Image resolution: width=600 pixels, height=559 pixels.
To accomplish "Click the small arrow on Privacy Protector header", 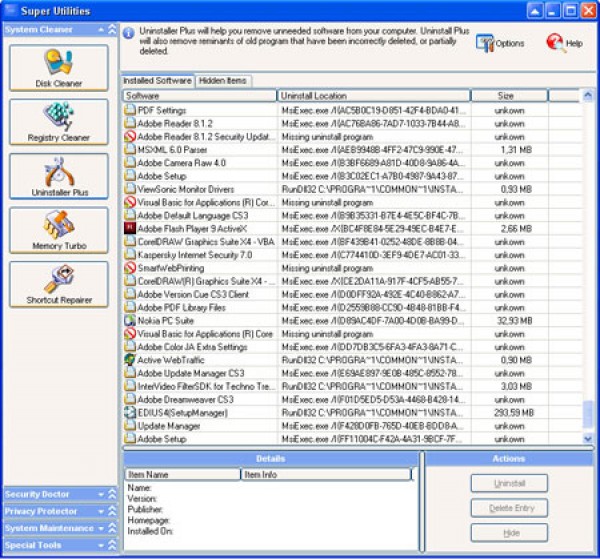I will pyautogui.click(x=101, y=511).
